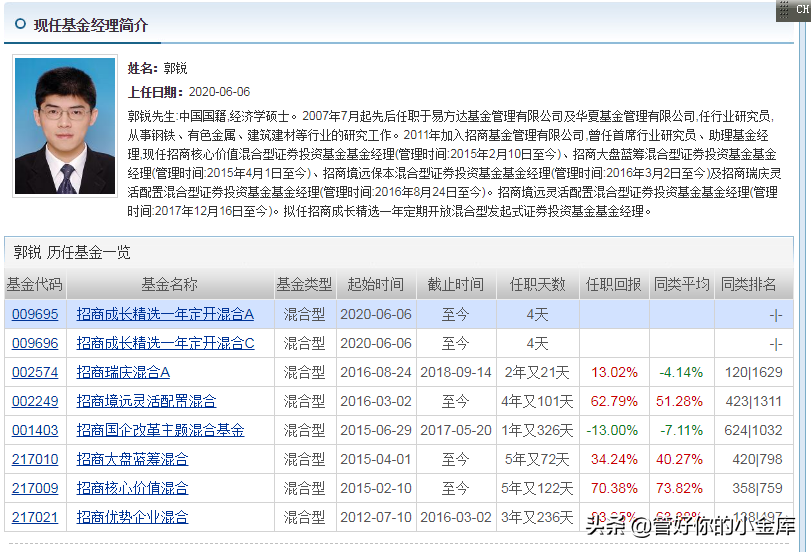Click the 同类平均 column header
The height and width of the screenshot is (552, 811).
point(681,284)
